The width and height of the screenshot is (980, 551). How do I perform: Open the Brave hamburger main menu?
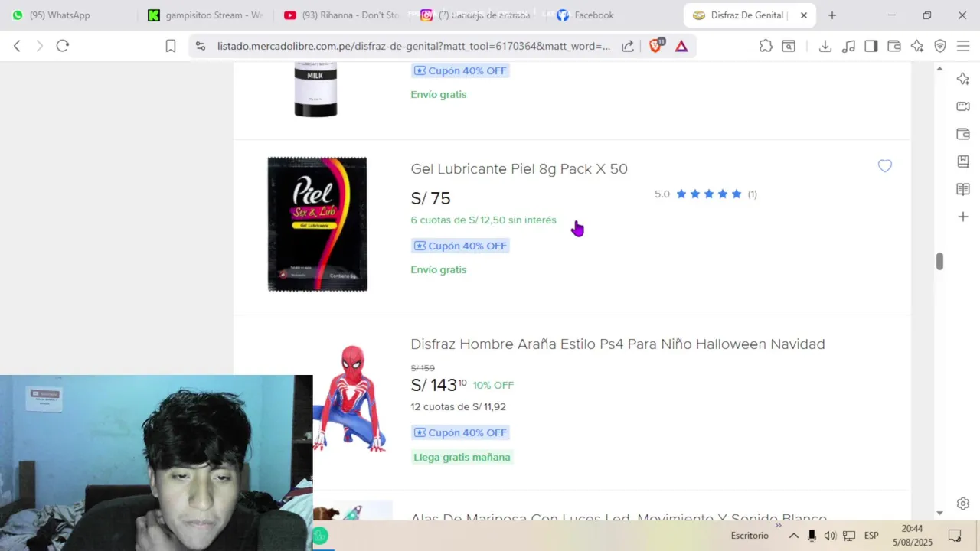click(x=963, y=46)
